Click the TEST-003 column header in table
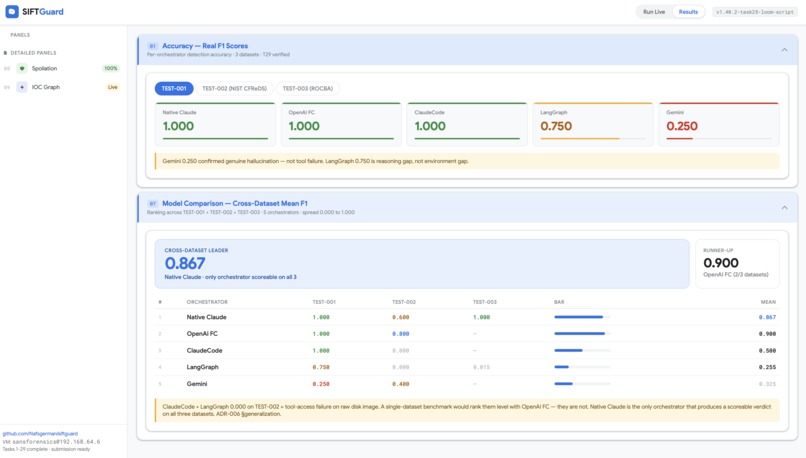 point(485,302)
